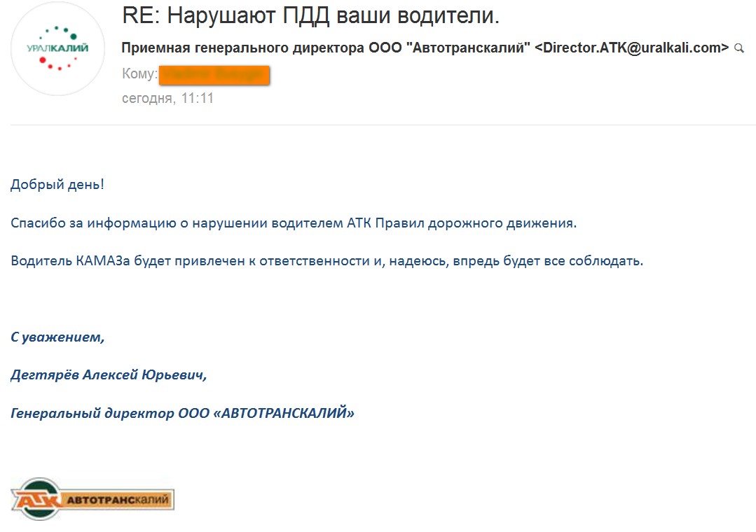Screen dimensions: 756x532
Task: Click the round ATK emblem in signature
Action: click(36, 499)
